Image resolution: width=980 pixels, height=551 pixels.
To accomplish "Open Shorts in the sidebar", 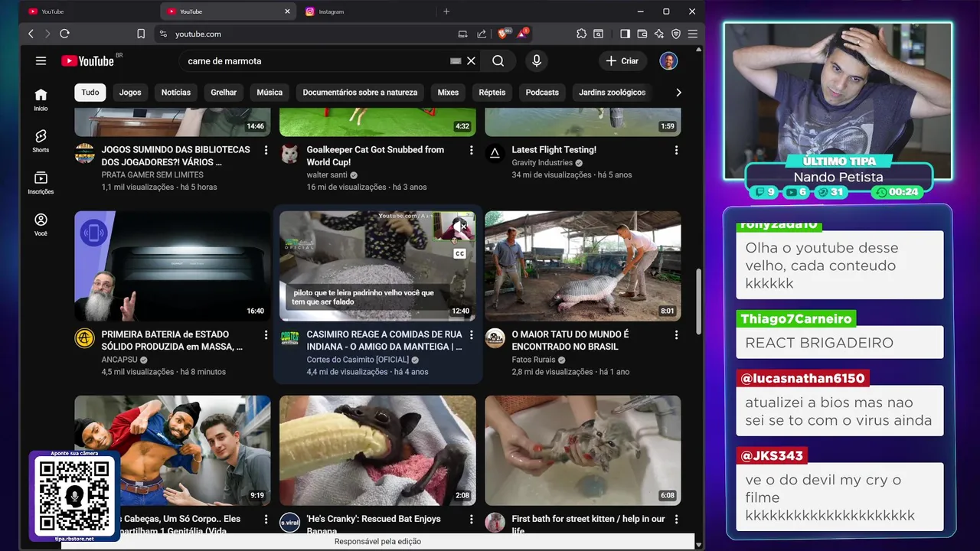I will (x=41, y=141).
